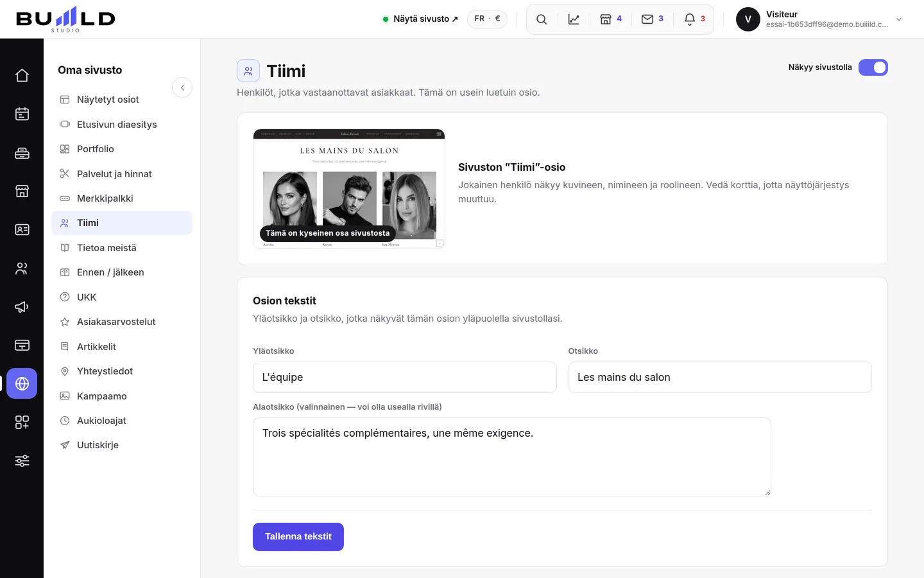924x578 pixels.
Task: Click the V user avatar
Action: pos(748,19)
